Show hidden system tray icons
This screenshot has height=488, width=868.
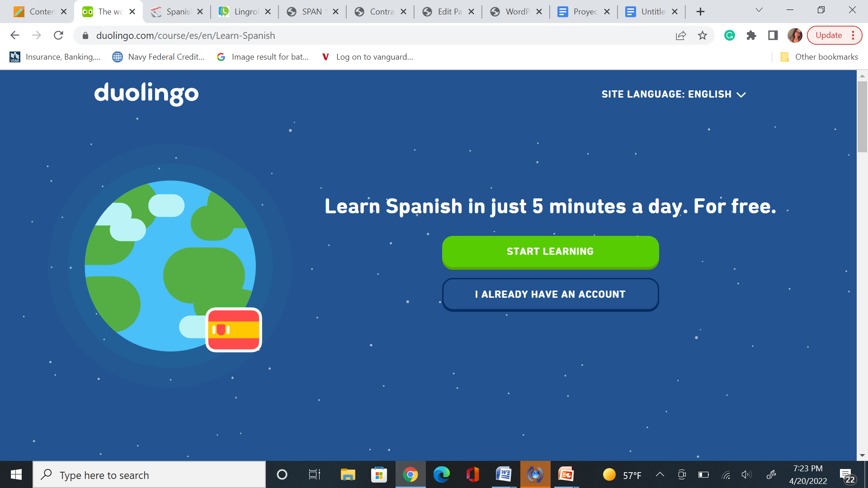[660, 474]
